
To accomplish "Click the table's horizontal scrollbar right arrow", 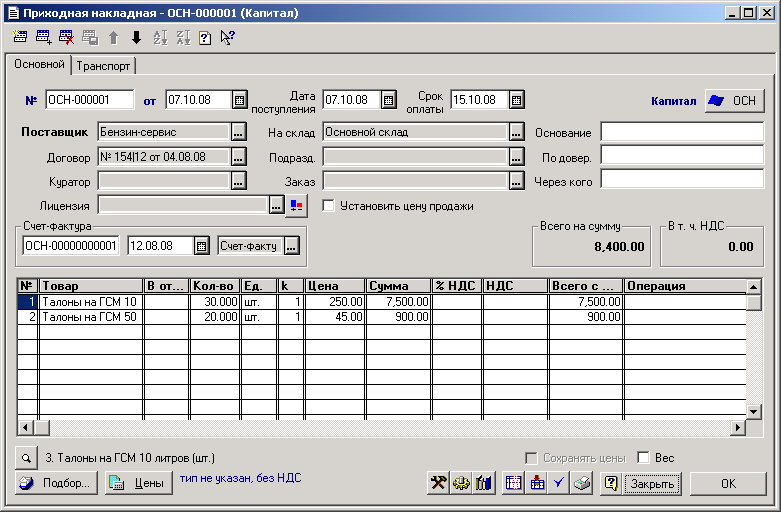I will point(739,428).
